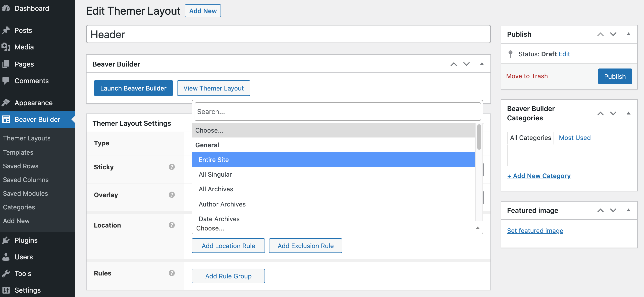The image size is (644, 297).
Task: Move Beaver Builder Categories panel down
Action: (613, 113)
